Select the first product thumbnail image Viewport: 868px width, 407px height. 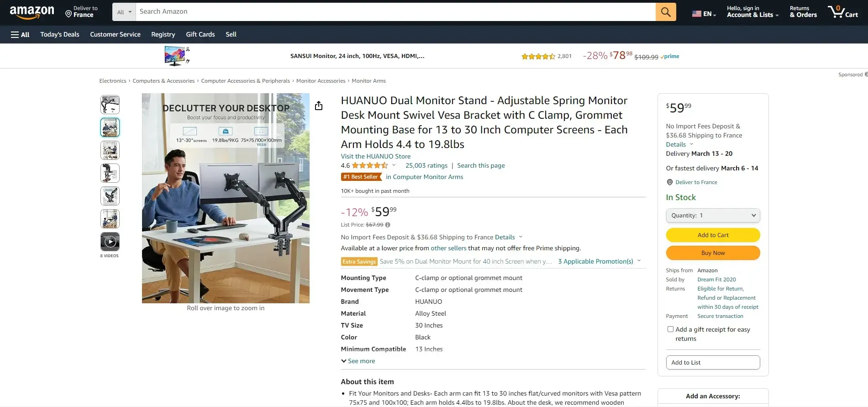click(110, 105)
